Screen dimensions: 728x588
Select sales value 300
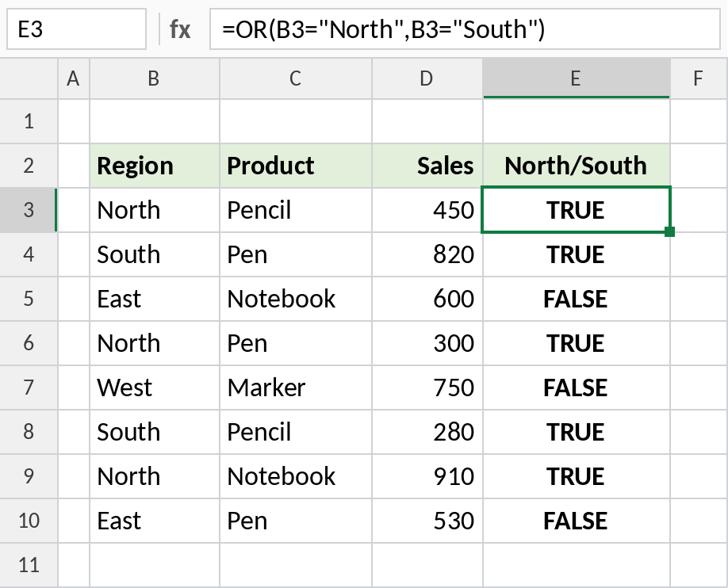(x=427, y=343)
